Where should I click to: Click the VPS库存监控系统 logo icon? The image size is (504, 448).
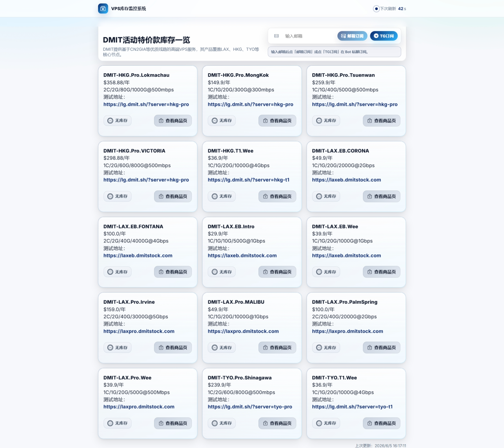click(103, 8)
